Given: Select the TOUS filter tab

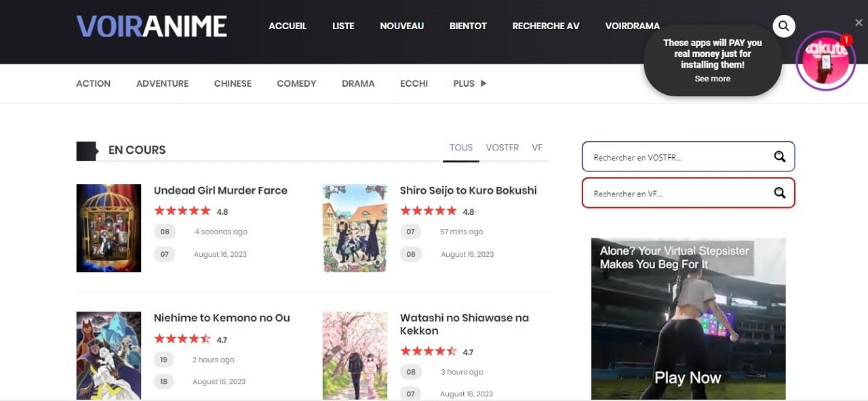Looking at the screenshot, I should pos(461,148).
